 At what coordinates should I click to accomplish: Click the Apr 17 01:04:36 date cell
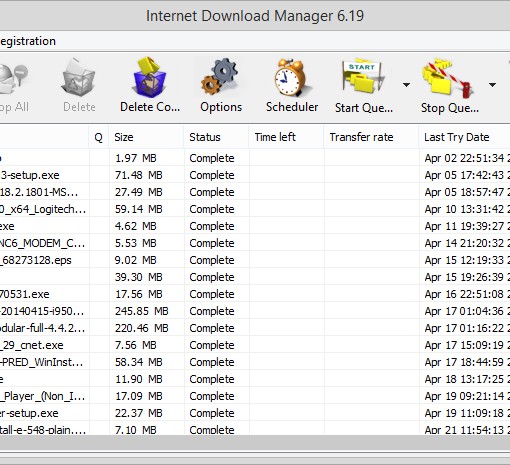(467, 311)
